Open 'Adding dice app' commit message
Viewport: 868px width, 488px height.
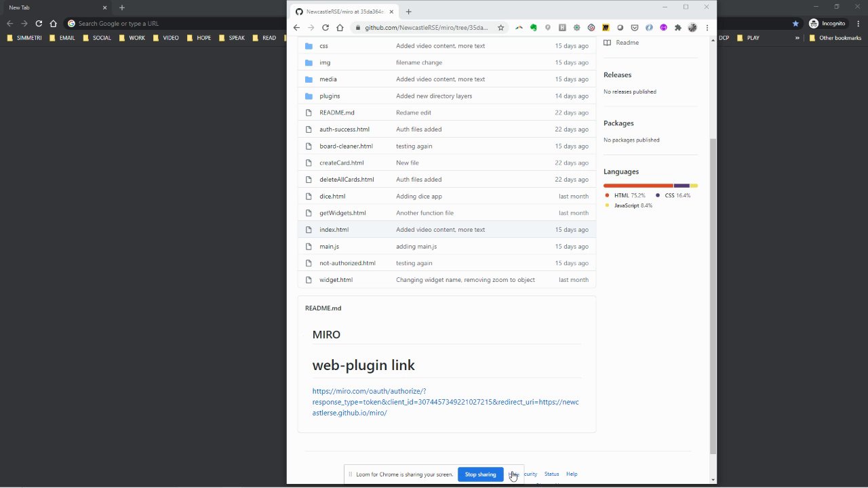419,197
